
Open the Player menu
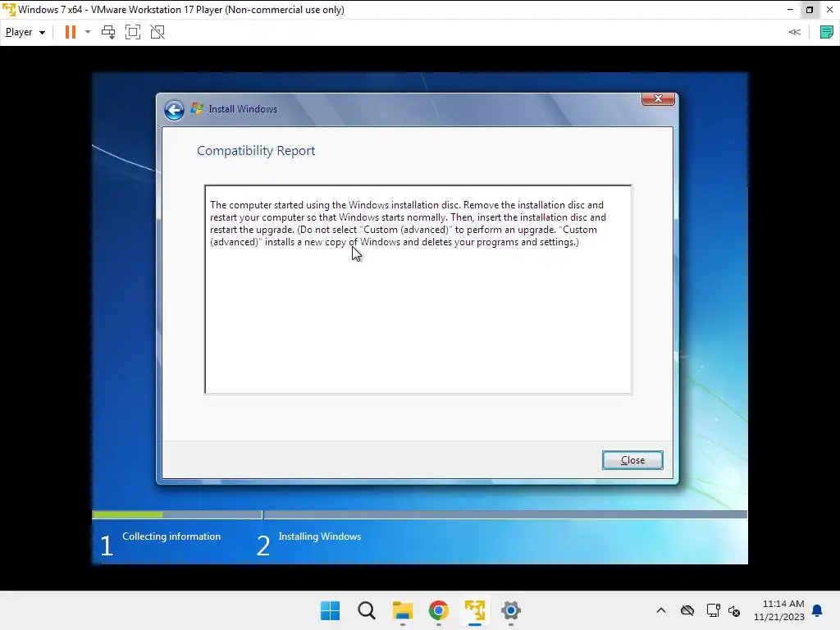coord(25,32)
